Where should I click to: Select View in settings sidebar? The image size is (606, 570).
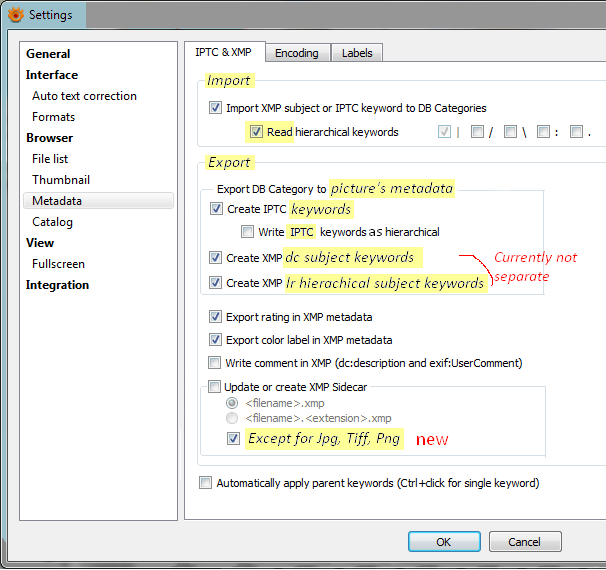pos(40,243)
